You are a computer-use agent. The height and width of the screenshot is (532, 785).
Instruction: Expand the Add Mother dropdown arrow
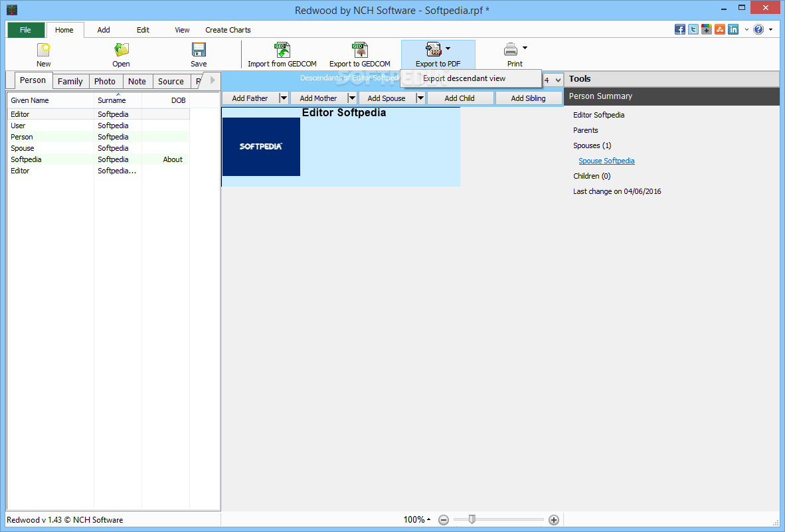(x=352, y=98)
